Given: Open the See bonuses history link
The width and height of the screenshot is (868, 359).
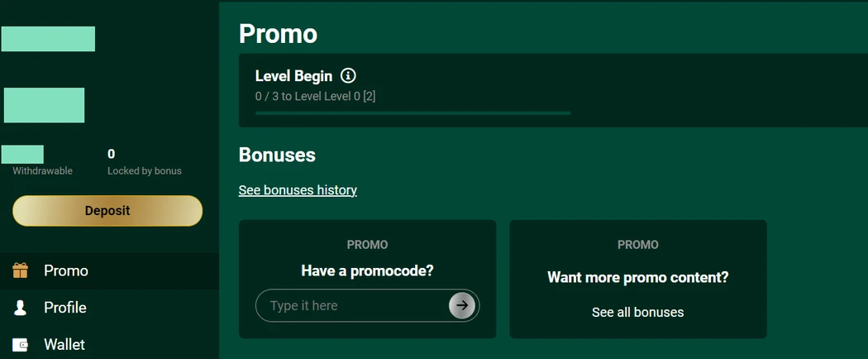Looking at the screenshot, I should tap(298, 190).
